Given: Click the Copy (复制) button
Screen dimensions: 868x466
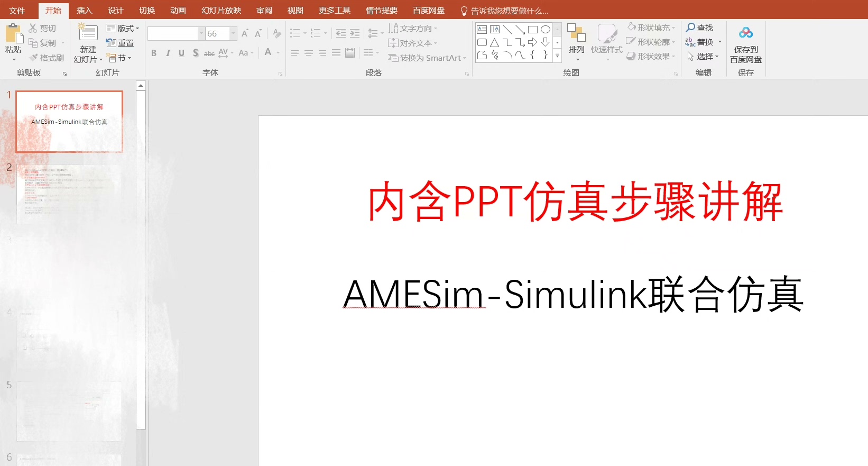Looking at the screenshot, I should [x=42, y=43].
